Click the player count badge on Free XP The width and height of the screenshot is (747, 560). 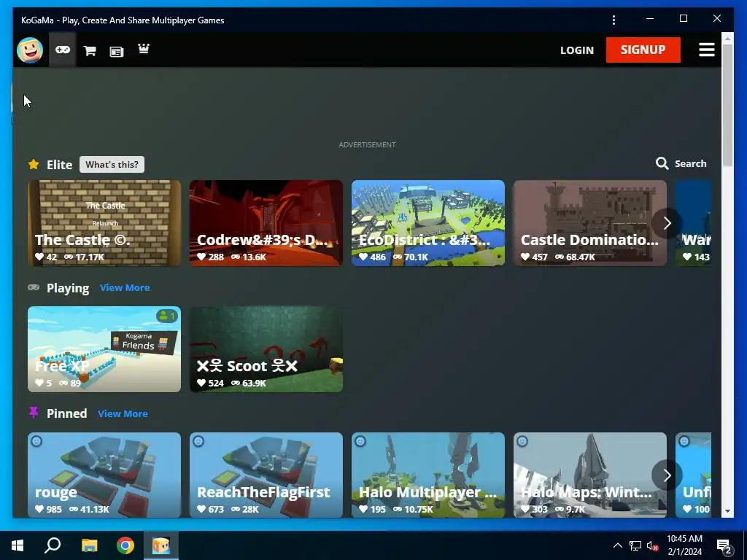(x=167, y=315)
